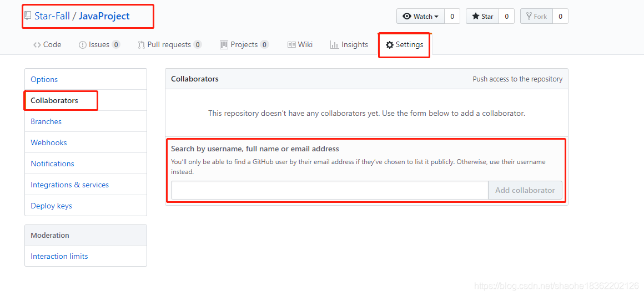Screen dimensions: 644x296
Task: Click 'Push access to the repository' text
Action: point(517,79)
